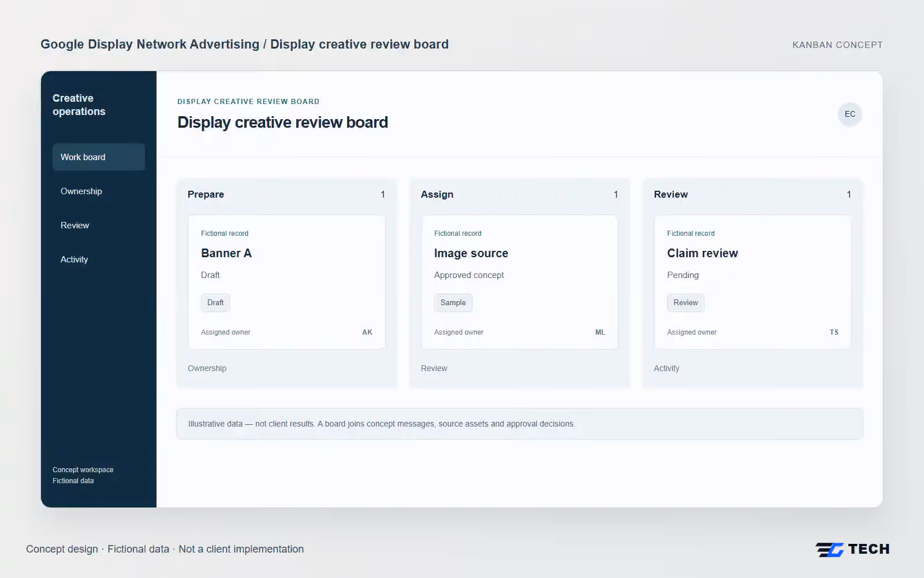Click the Approved concept status text

pos(469,275)
